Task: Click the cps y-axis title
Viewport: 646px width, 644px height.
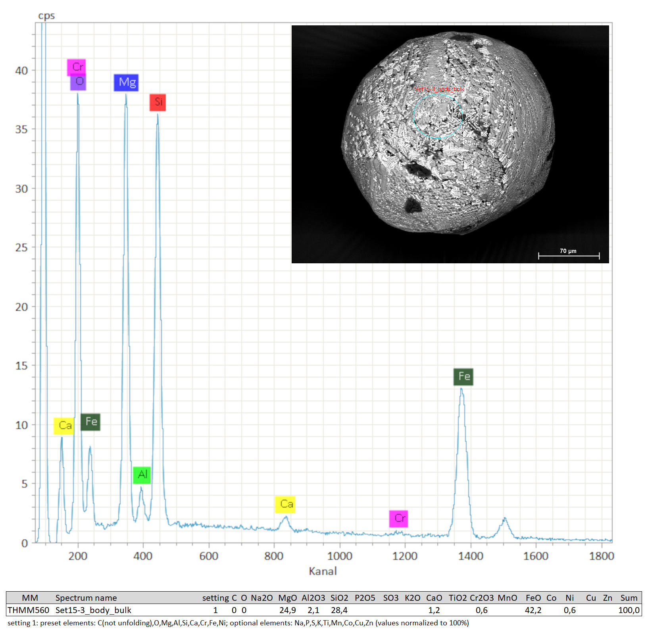Action: 46,16
